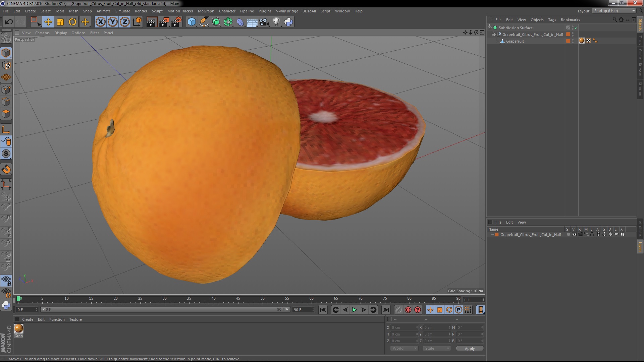The width and height of the screenshot is (644, 362).
Task: Click the timeline preview range slider
Action: tap(165, 309)
